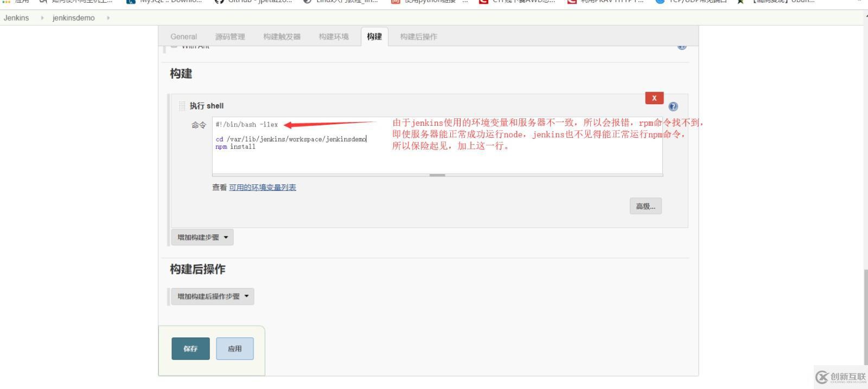Grab the command textarea resize handle

click(x=437, y=175)
